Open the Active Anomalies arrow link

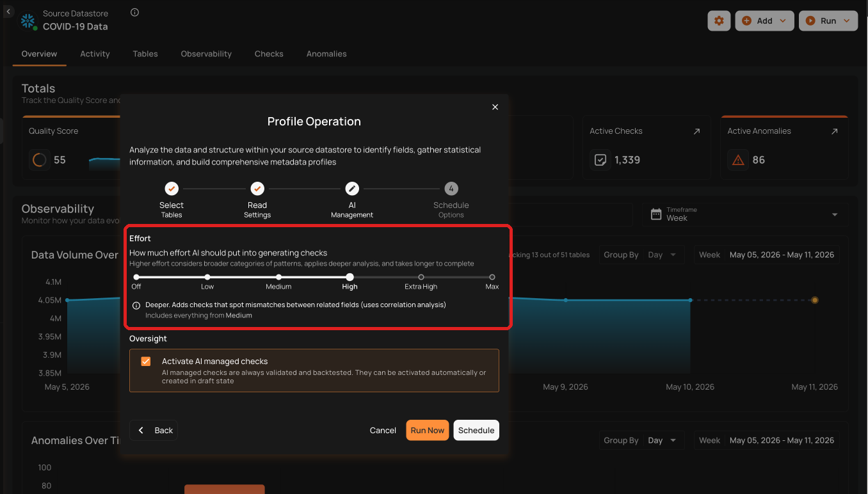(x=834, y=131)
